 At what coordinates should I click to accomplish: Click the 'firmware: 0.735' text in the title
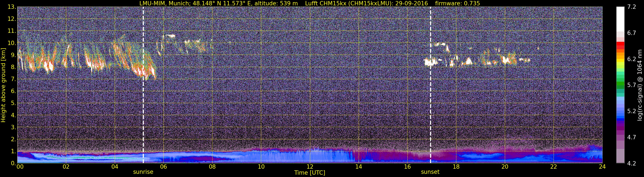pyautogui.click(x=457, y=3)
